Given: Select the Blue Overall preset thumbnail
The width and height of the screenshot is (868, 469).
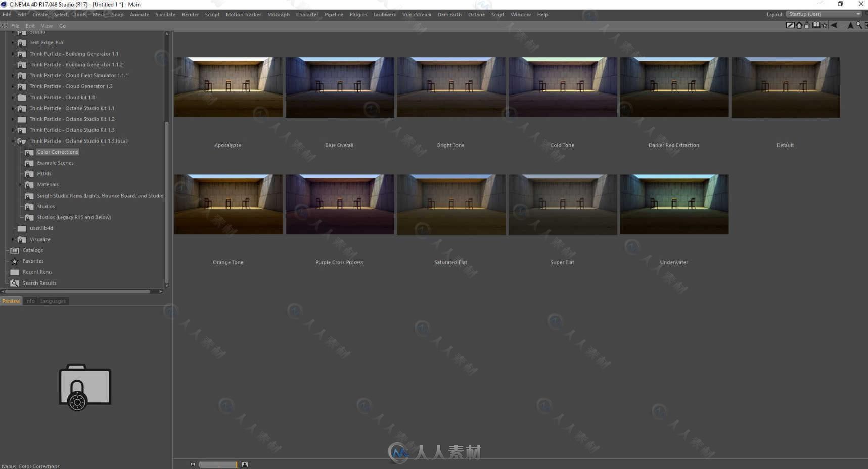Looking at the screenshot, I should coord(340,87).
